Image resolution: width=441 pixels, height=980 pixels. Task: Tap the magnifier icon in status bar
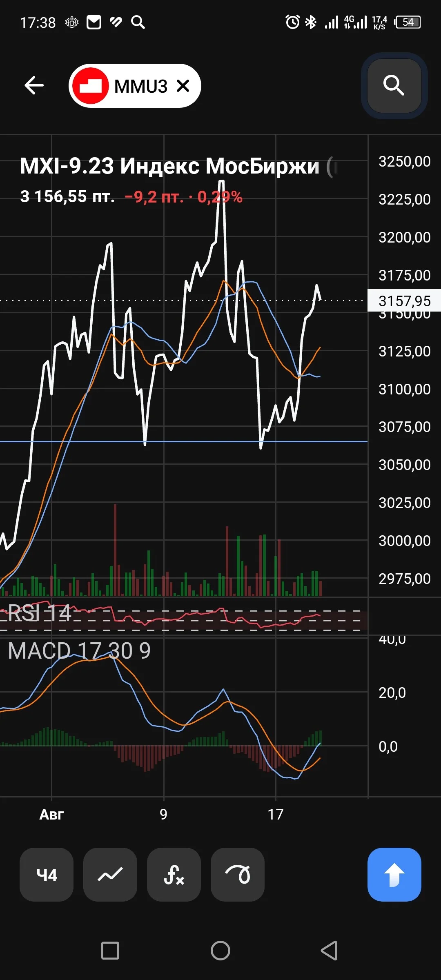point(138,22)
